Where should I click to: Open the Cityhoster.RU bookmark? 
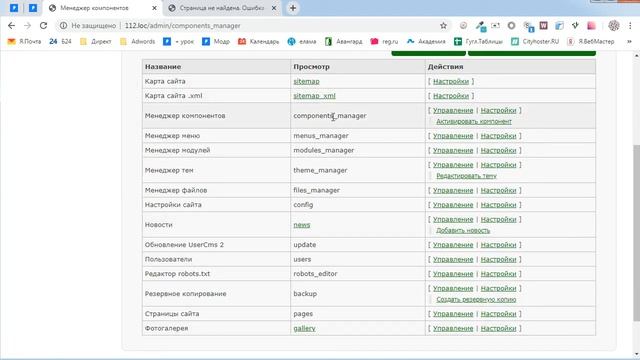tap(535, 41)
